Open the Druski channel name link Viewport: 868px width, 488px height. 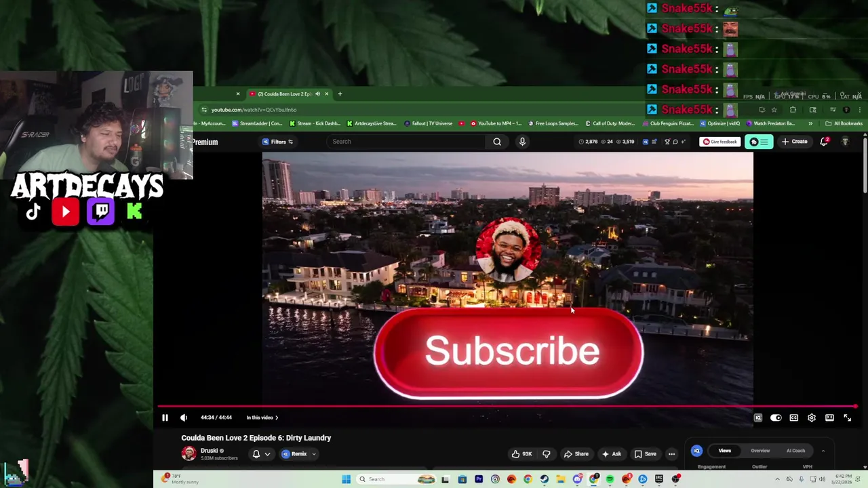pyautogui.click(x=209, y=451)
